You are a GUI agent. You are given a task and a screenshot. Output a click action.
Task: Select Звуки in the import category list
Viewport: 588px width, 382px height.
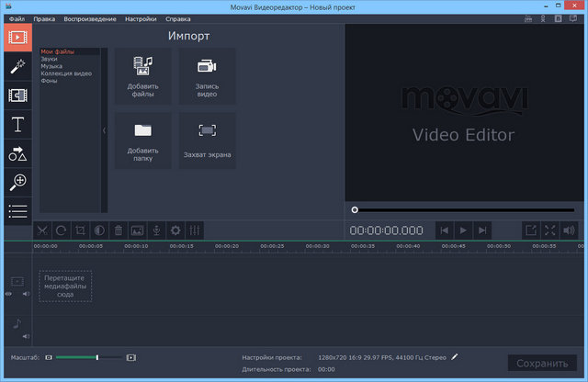(49, 59)
